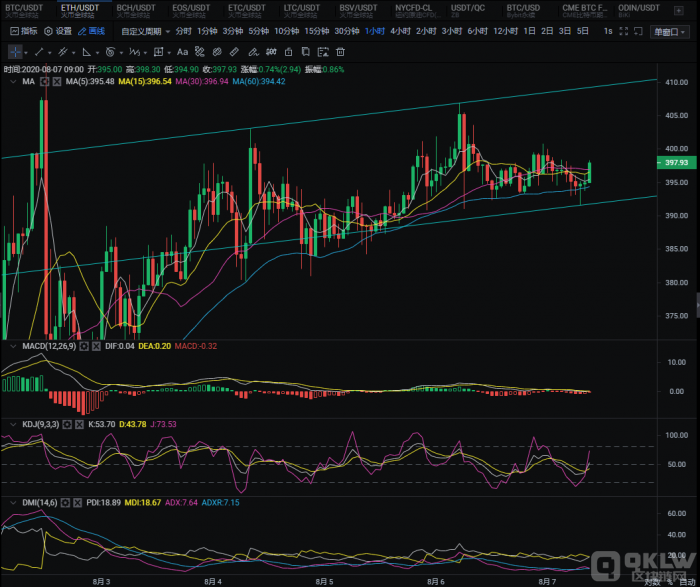This screenshot has height=587, width=700.
Task: Switch to the LTC/USDT tab
Action: pyautogui.click(x=302, y=11)
